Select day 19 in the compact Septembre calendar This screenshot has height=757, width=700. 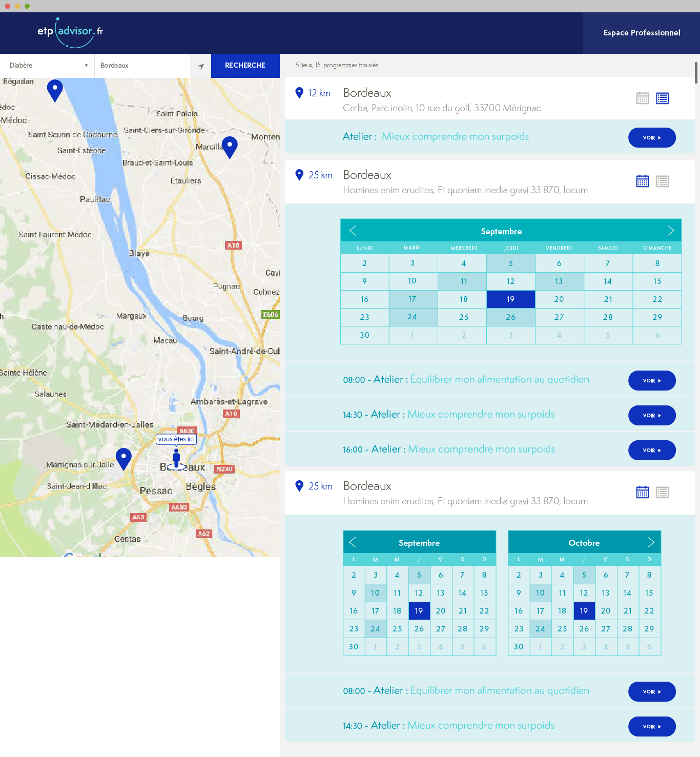click(419, 611)
